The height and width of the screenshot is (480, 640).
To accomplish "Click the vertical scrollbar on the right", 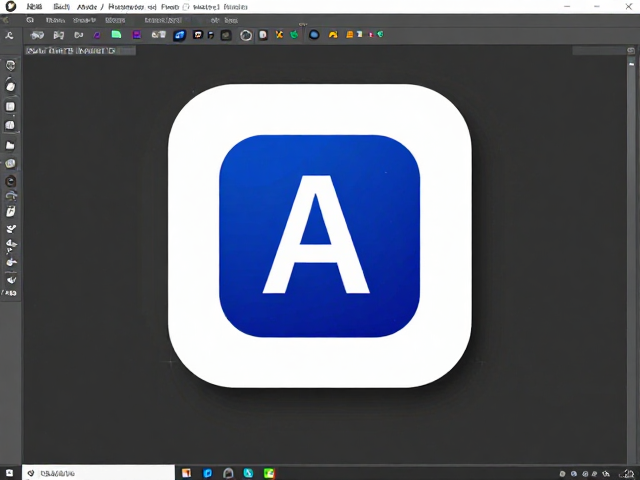I will point(631,261).
